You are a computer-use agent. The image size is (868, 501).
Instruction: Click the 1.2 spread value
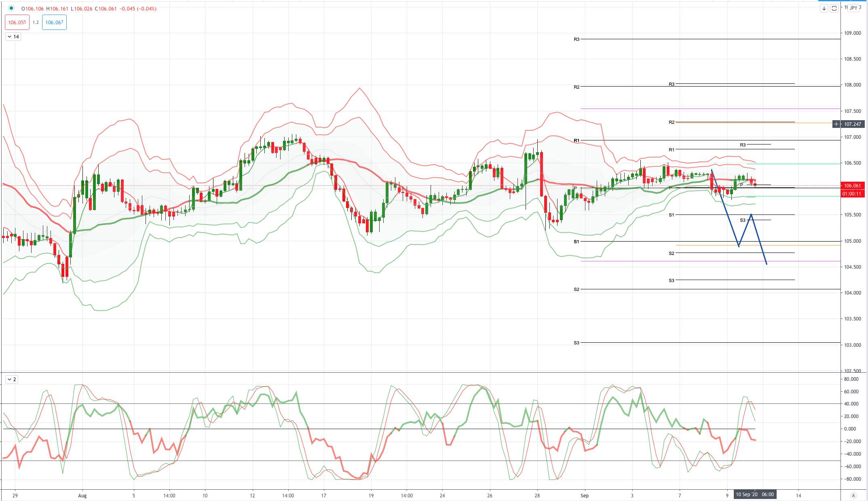(36, 22)
